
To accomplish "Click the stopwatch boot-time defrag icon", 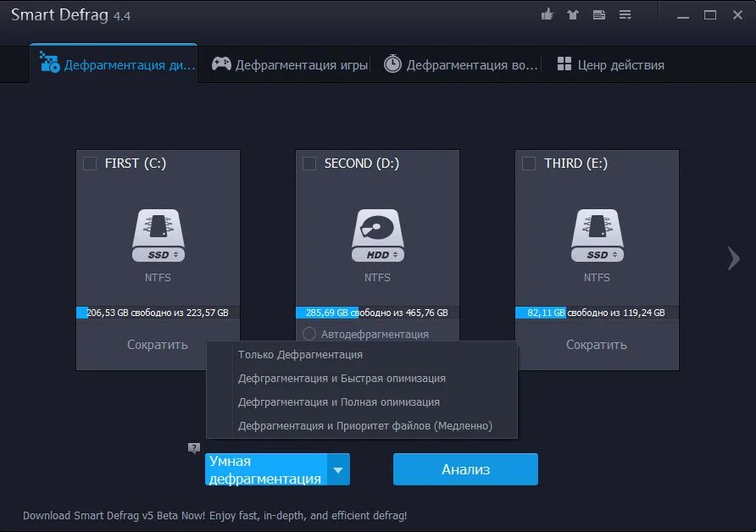I will coord(392,64).
